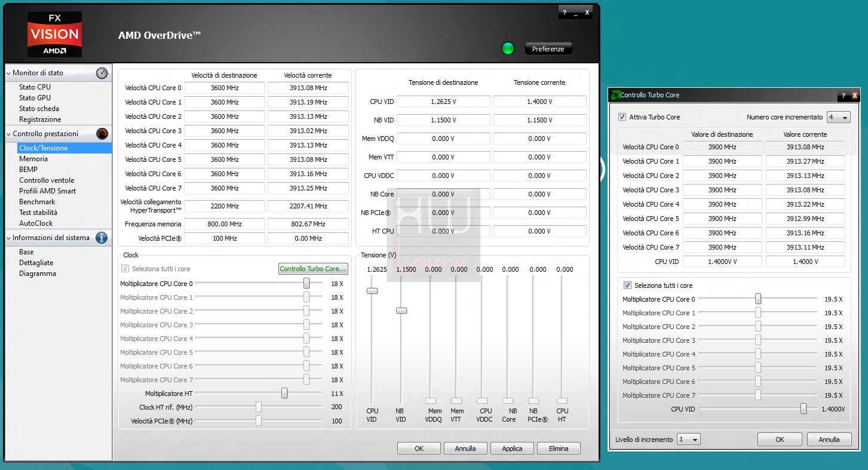Viewport: 868px width, 470px height.
Task: Click the gauge icon beside Monitor di stato
Action: (102, 73)
